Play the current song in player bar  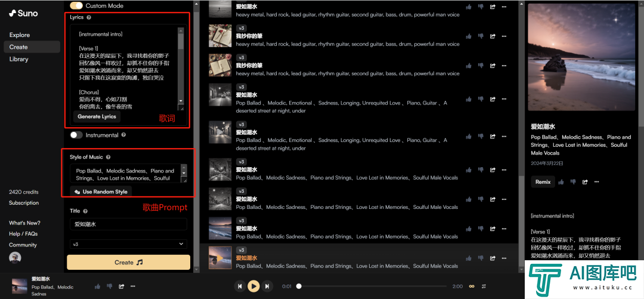254,286
